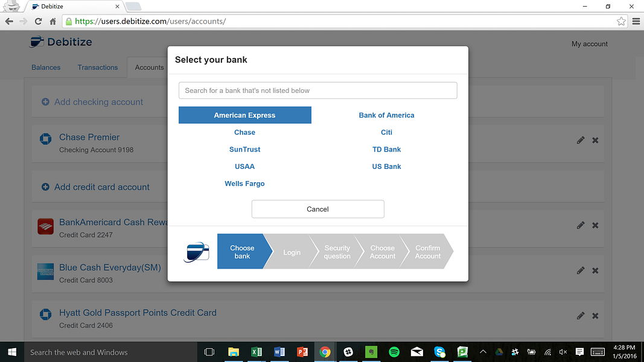
Task: Click the American Express card logo
Action: click(46, 271)
